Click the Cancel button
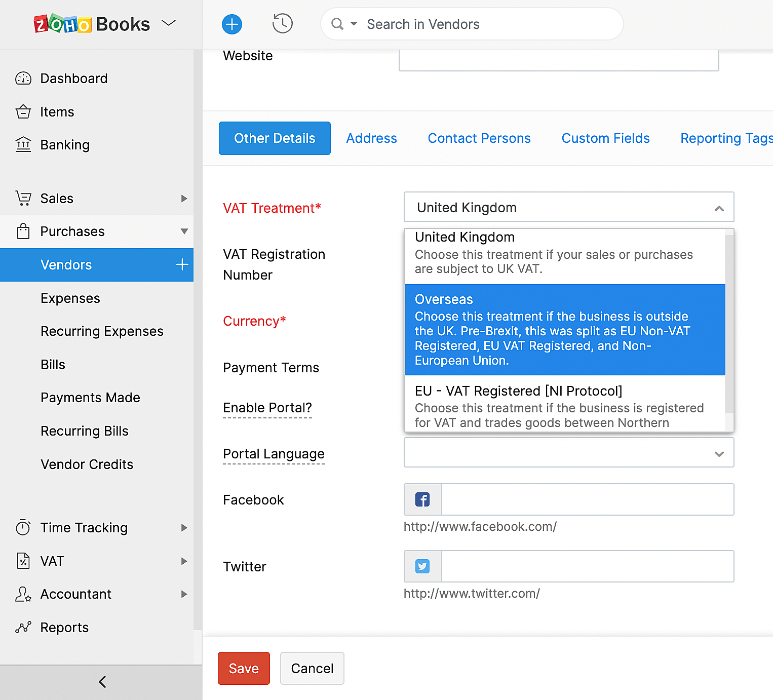Viewport: 773px width, 700px height. [x=312, y=668]
